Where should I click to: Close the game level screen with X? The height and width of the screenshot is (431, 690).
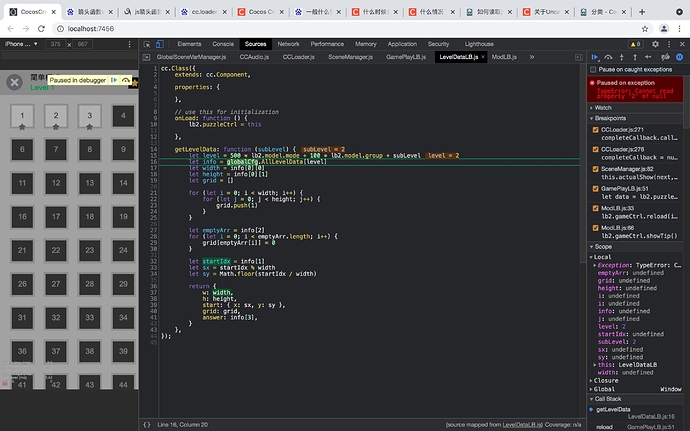[x=13, y=83]
